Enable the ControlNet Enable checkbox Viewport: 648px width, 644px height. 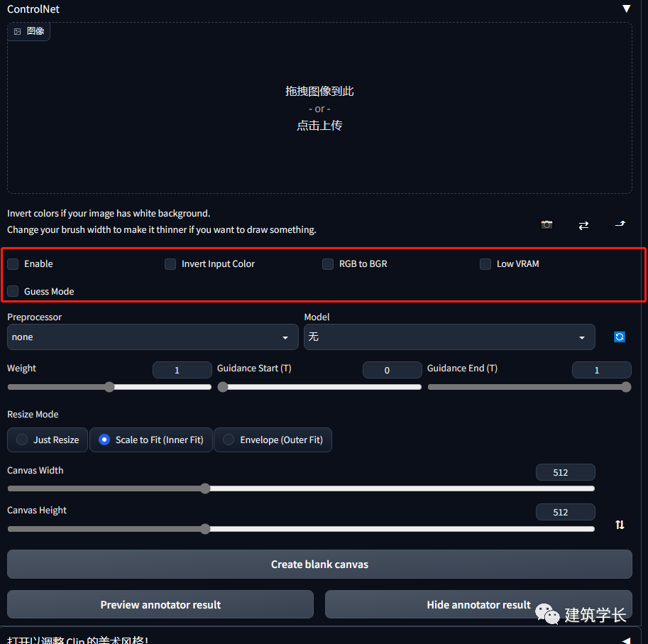(x=12, y=263)
